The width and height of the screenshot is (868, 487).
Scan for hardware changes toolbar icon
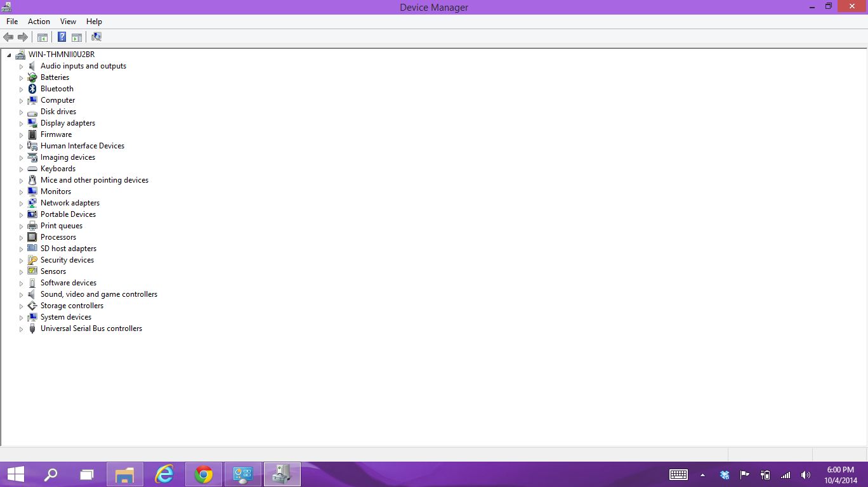(x=96, y=37)
